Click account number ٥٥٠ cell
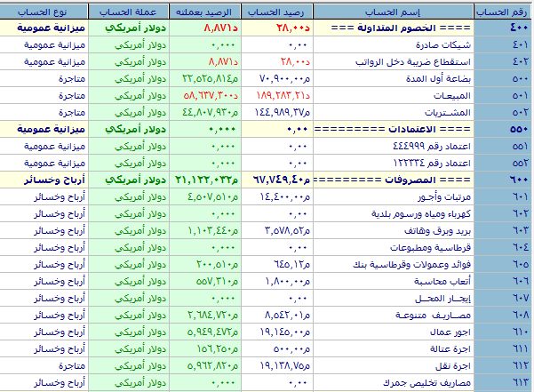Screen dimensions: 534x392 pyautogui.click(x=502, y=129)
